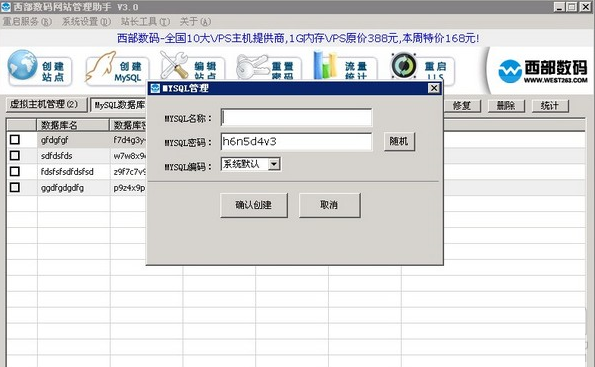Open the 创建 MySQL dolphin icon
595x367 pixels.
click(117, 69)
